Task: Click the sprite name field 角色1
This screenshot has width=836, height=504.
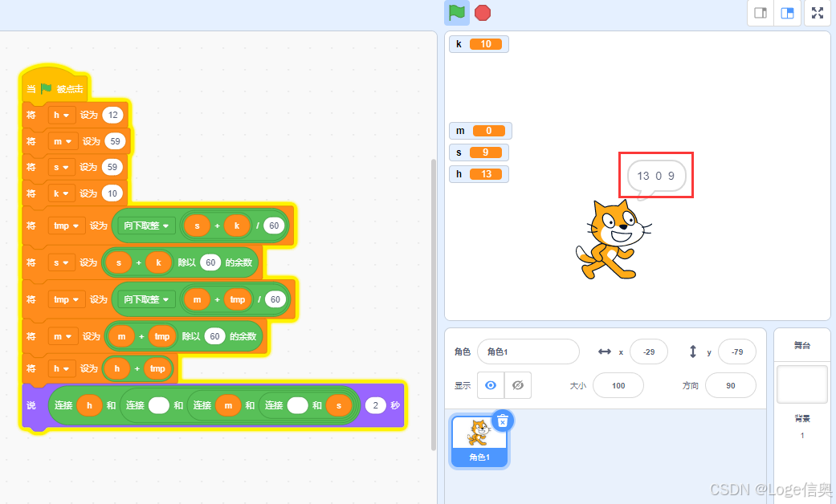Action: click(528, 352)
